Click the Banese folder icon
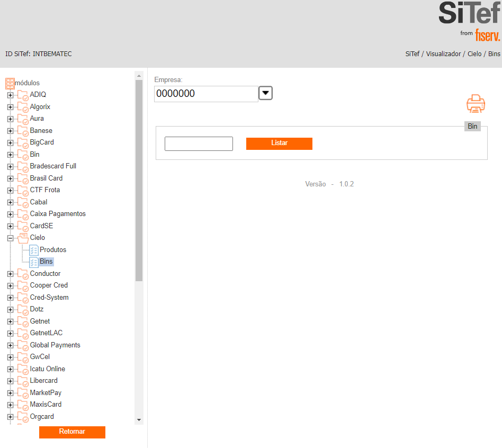This screenshot has height=448, width=502. (23, 131)
